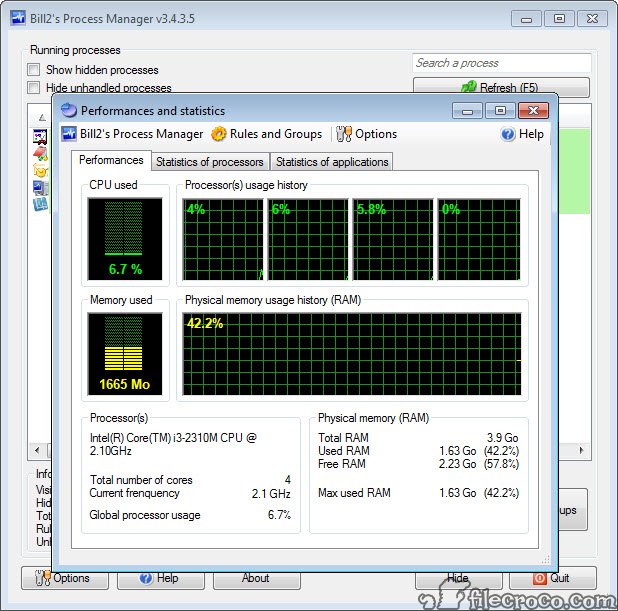Click processor name Intel(R) Core(TM) i3-2310M text

click(x=173, y=444)
